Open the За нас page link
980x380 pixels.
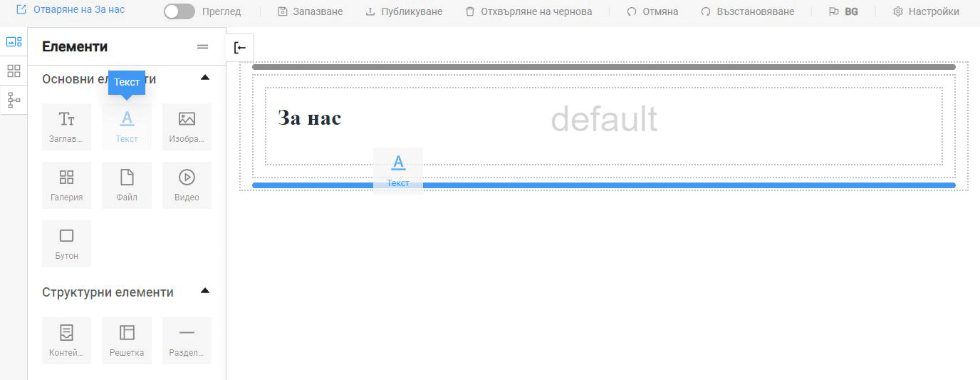(71, 10)
